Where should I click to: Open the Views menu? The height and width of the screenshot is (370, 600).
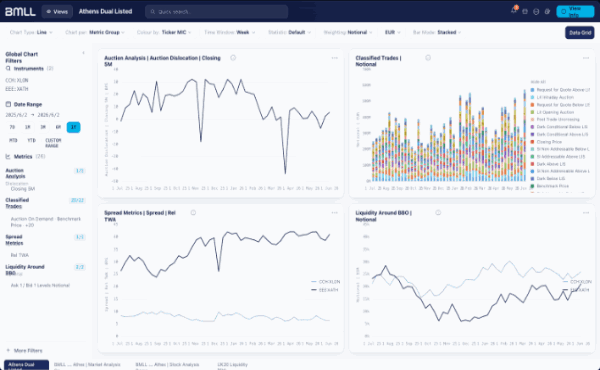[57, 11]
